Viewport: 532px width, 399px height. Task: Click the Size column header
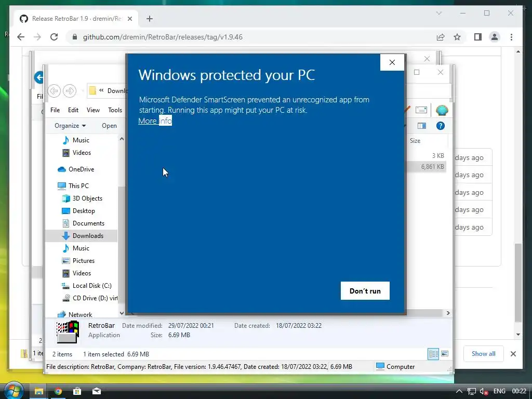click(415, 141)
